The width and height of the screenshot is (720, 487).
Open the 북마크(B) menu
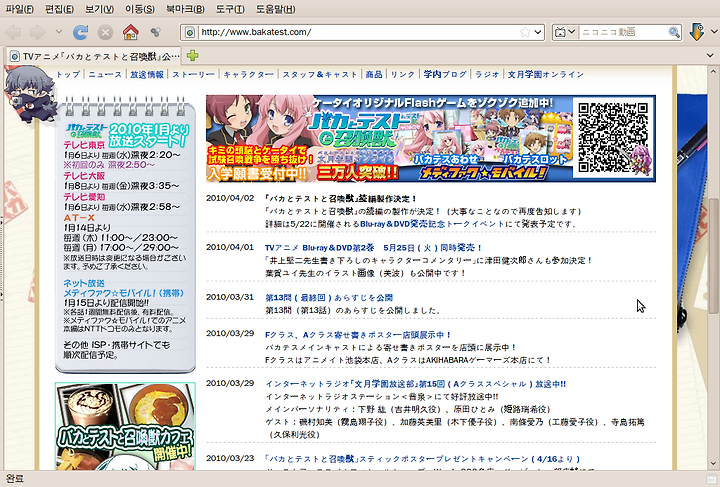tap(185, 9)
